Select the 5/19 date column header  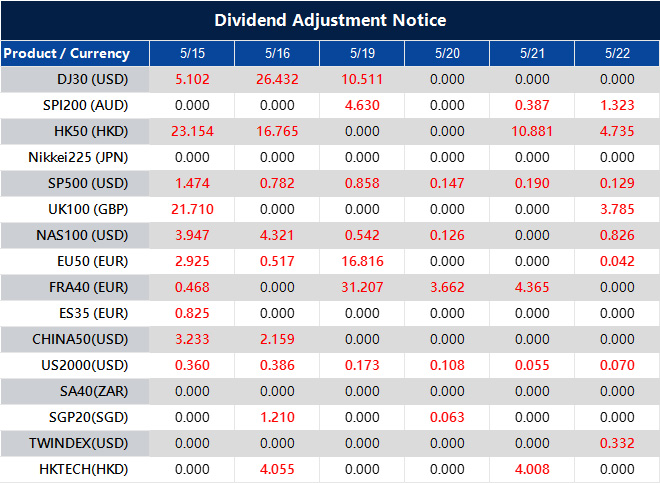(362, 53)
